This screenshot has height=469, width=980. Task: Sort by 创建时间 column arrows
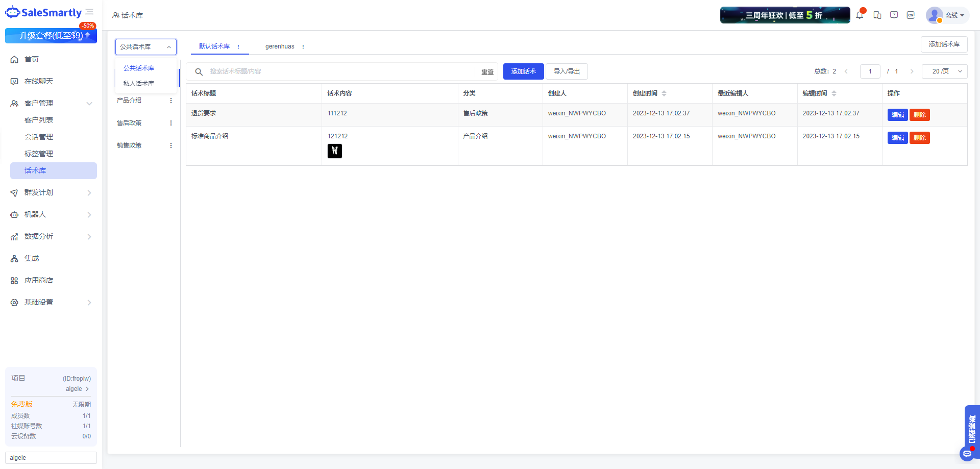(664, 93)
